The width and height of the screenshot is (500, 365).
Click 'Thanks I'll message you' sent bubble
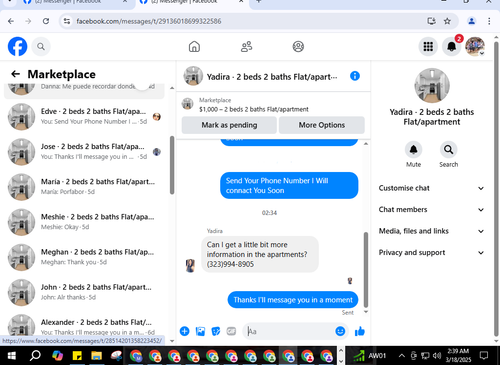pyautogui.click(x=293, y=300)
